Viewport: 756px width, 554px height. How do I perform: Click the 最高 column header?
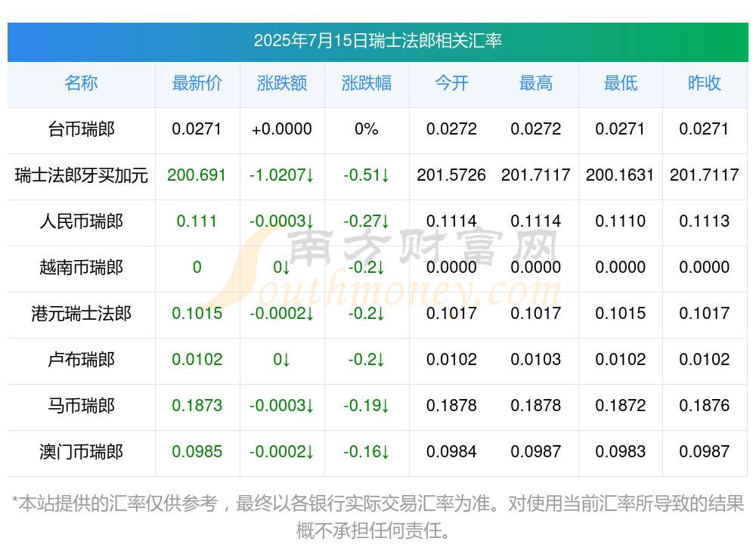pos(535,83)
